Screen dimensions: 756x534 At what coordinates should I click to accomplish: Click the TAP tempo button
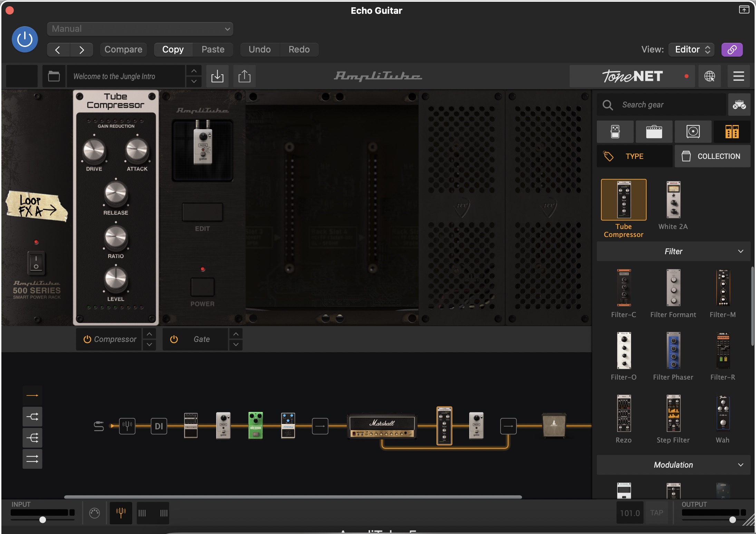656,513
